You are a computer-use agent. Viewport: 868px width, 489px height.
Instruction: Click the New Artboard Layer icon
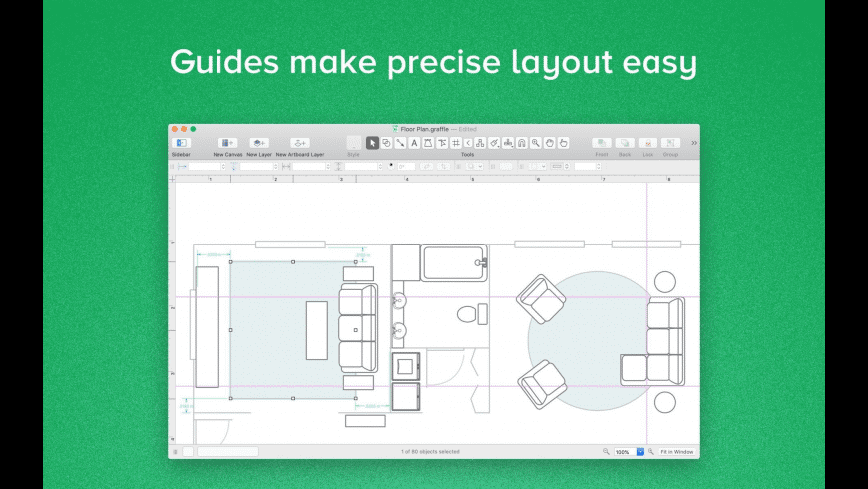299,143
